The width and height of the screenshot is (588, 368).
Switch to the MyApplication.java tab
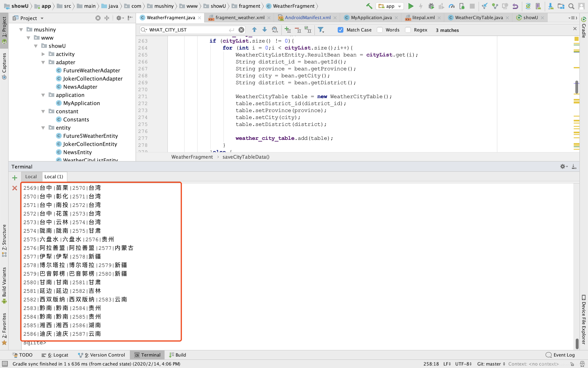[x=371, y=18]
